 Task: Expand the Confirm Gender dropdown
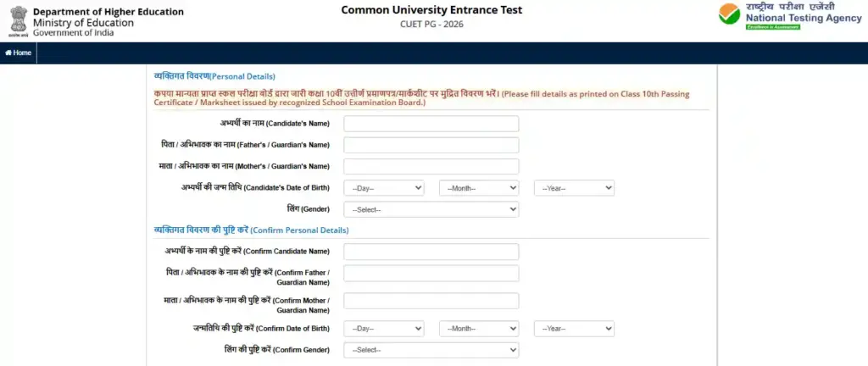coord(431,350)
